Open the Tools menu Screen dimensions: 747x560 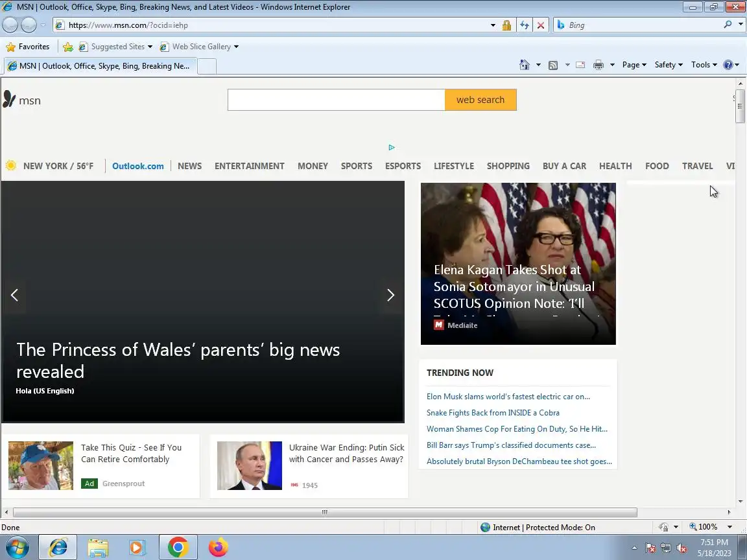(x=704, y=65)
